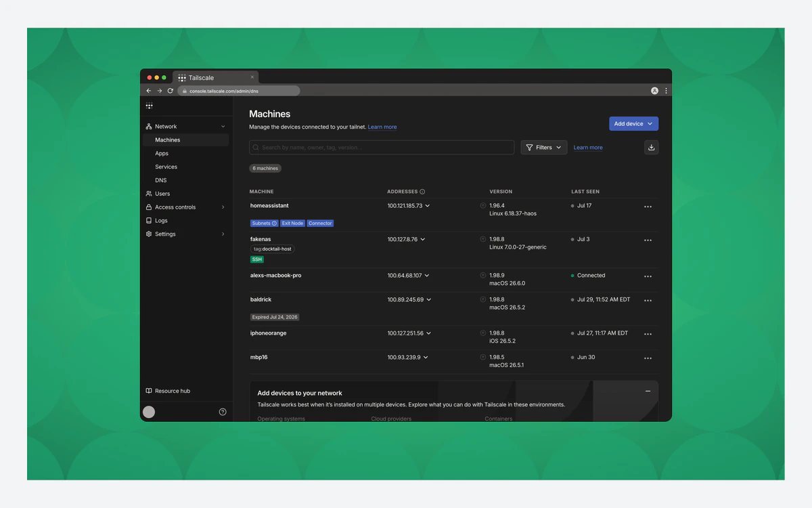Open Services in the sidebar

[x=166, y=167]
